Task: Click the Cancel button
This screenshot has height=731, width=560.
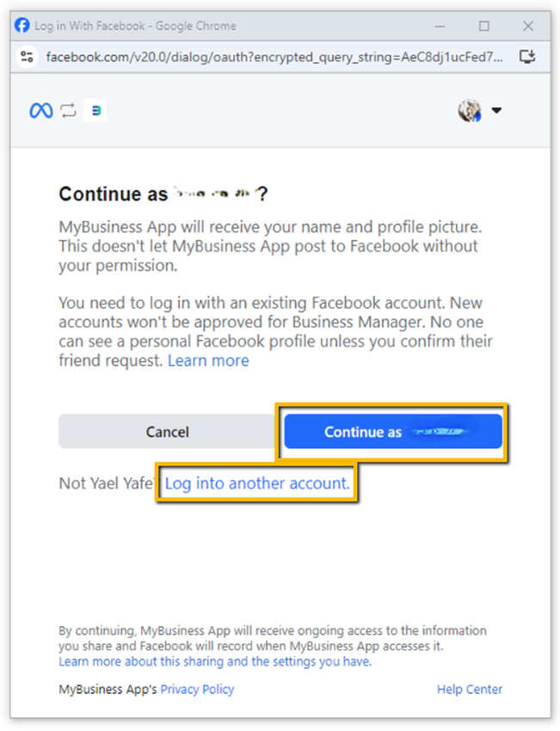Action: pos(167,432)
